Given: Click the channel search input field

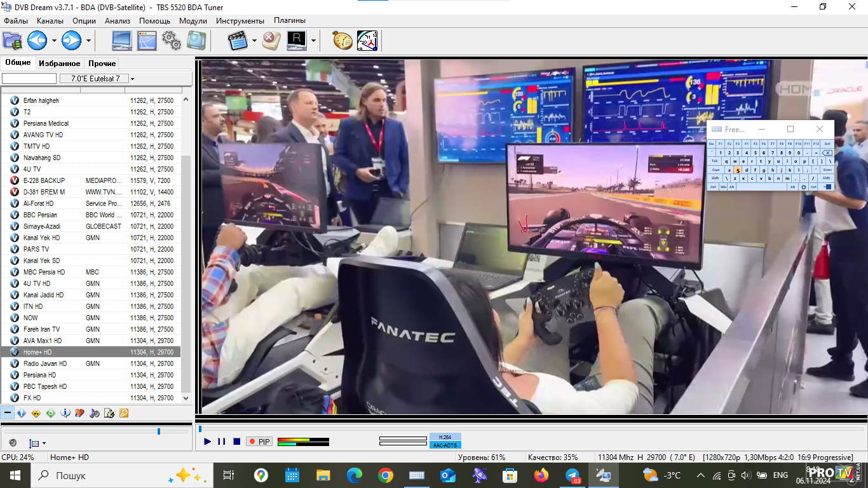Looking at the screenshot, I should (x=29, y=79).
